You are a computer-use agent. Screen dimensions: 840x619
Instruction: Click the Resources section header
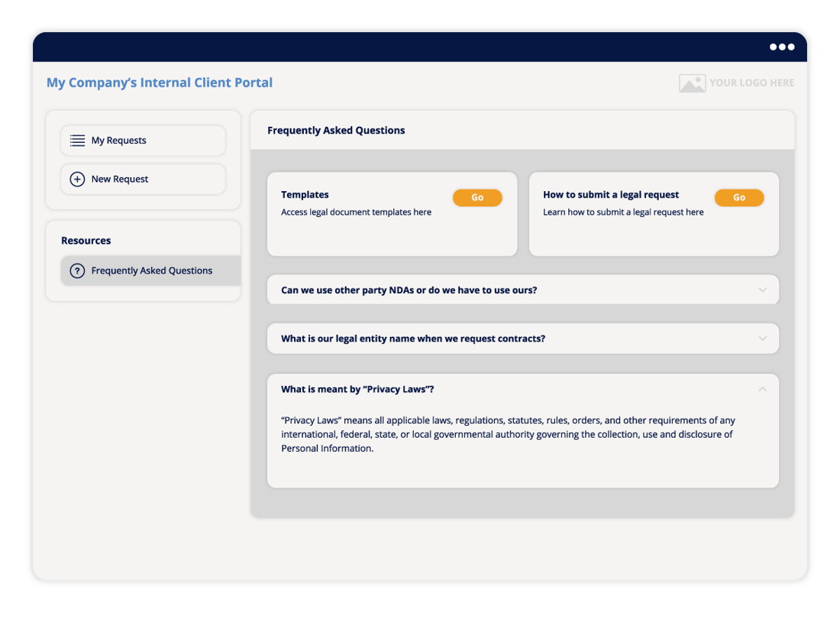pos(86,240)
